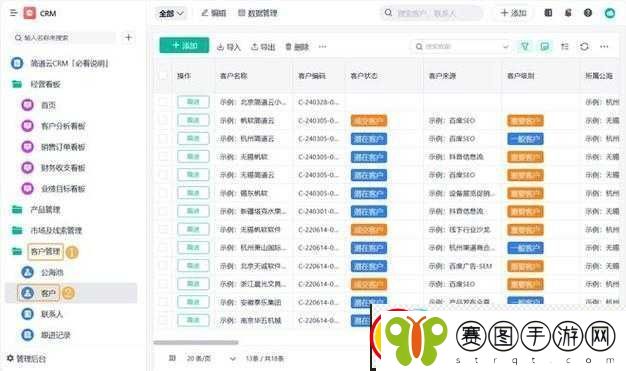Open the 首页 dashboard
Viewport: 626px width, 371px height.
coord(48,105)
